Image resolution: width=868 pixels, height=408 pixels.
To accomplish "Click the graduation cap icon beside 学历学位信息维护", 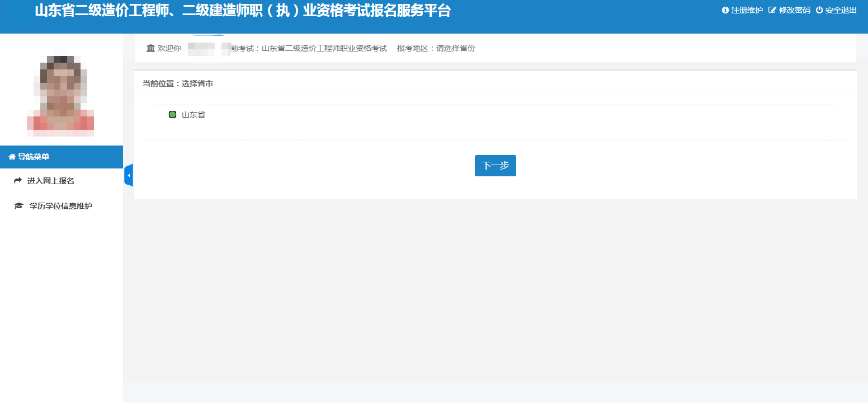I will 19,206.
